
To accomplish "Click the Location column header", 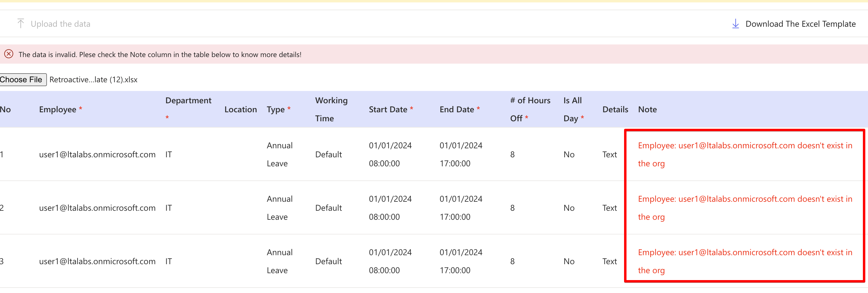I will pos(240,109).
